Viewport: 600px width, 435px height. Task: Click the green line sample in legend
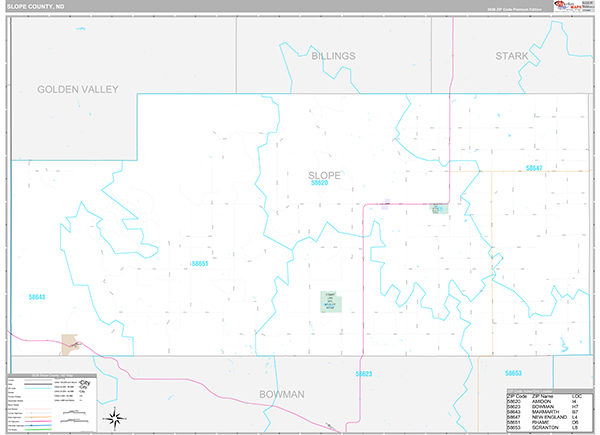(x=38, y=429)
